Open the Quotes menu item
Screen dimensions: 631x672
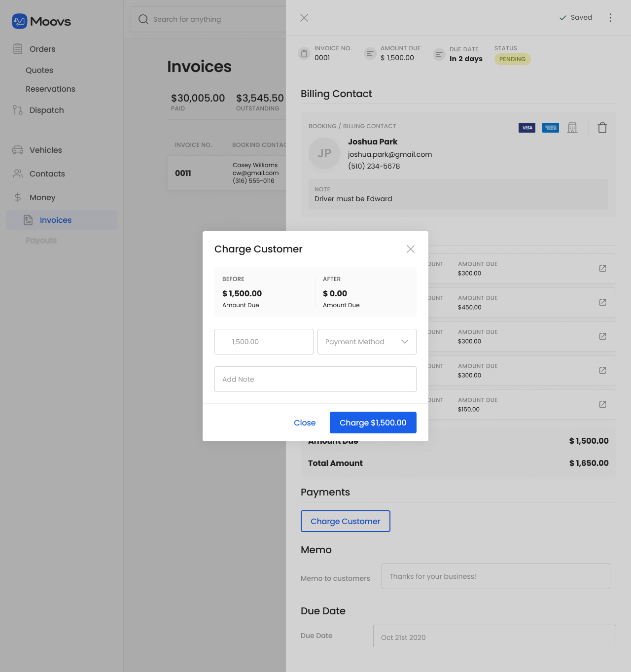pos(39,70)
